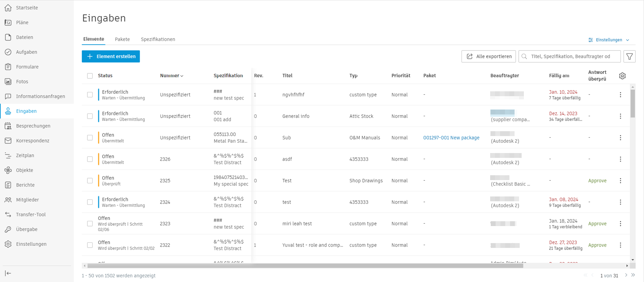This screenshot has width=644, height=282.
Task: Open the filter funnel icon
Action: pos(629,57)
